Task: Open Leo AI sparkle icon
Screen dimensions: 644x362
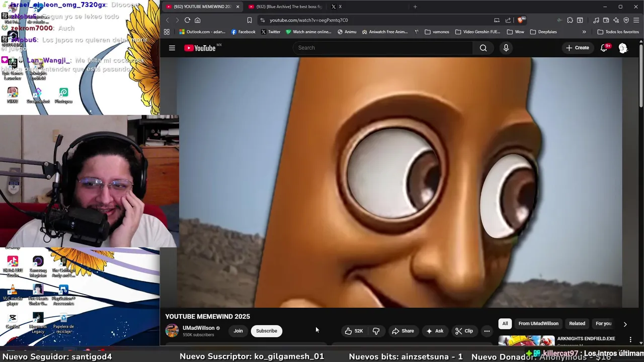Action: 616,20
